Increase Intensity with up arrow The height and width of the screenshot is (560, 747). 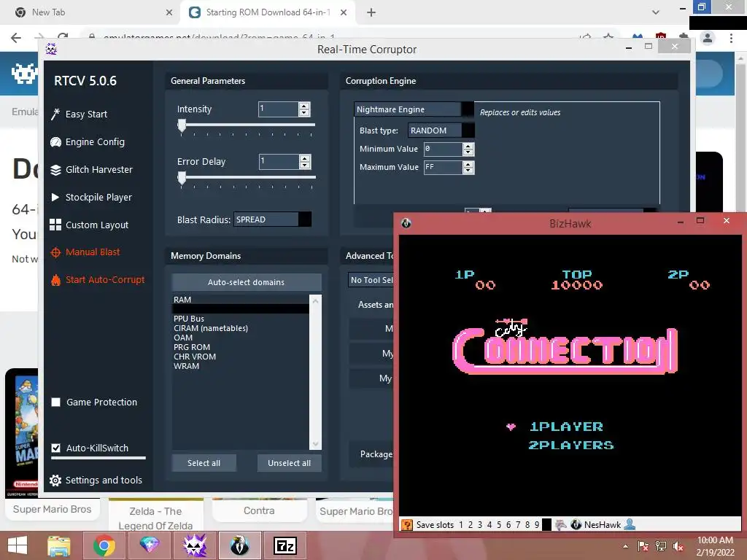tap(304, 106)
